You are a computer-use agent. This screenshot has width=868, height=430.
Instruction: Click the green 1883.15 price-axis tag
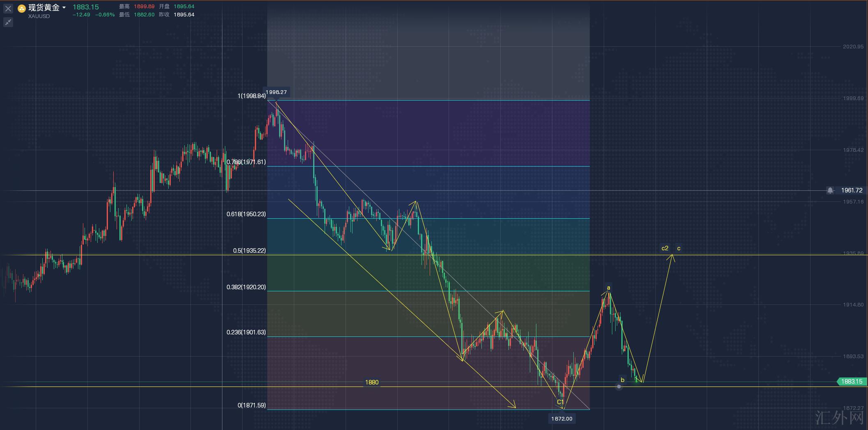(852, 382)
